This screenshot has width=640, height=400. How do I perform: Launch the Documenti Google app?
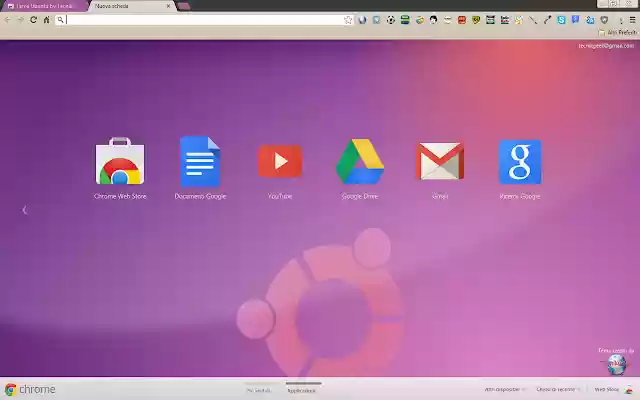tap(200, 168)
